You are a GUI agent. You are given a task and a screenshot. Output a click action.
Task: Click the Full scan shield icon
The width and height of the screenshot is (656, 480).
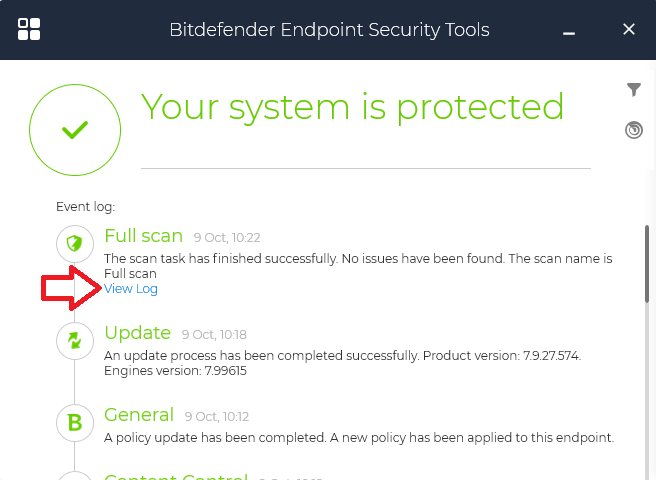coord(75,243)
